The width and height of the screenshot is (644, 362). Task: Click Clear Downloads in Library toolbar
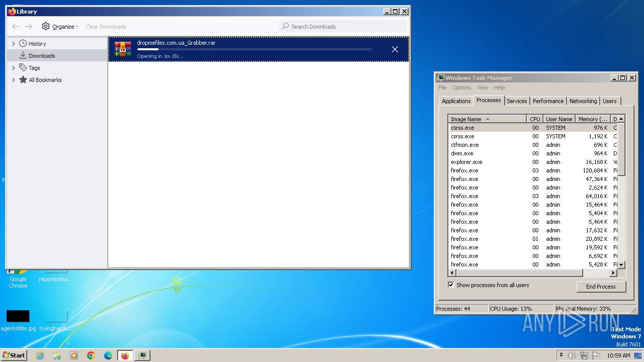click(106, 27)
